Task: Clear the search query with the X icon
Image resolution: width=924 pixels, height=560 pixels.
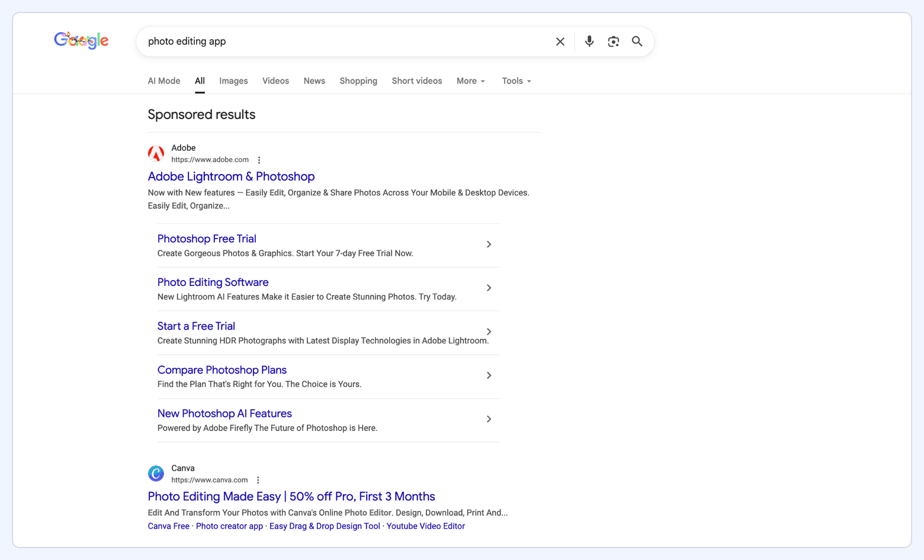Action: pyautogui.click(x=560, y=41)
